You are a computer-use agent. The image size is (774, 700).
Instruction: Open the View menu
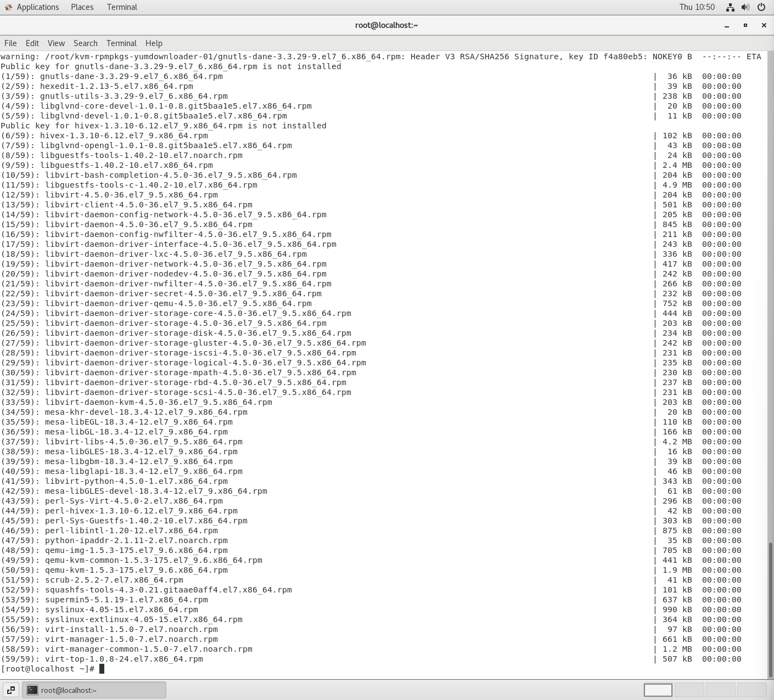pyautogui.click(x=56, y=43)
